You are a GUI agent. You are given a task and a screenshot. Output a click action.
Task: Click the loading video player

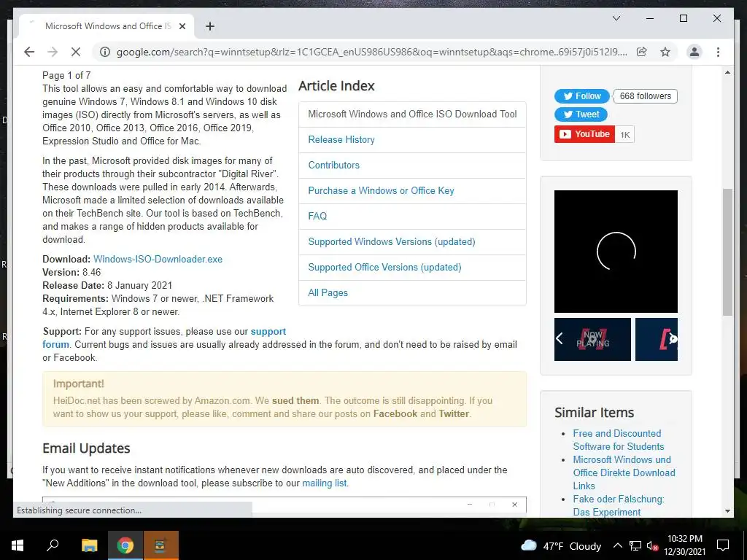pos(616,252)
